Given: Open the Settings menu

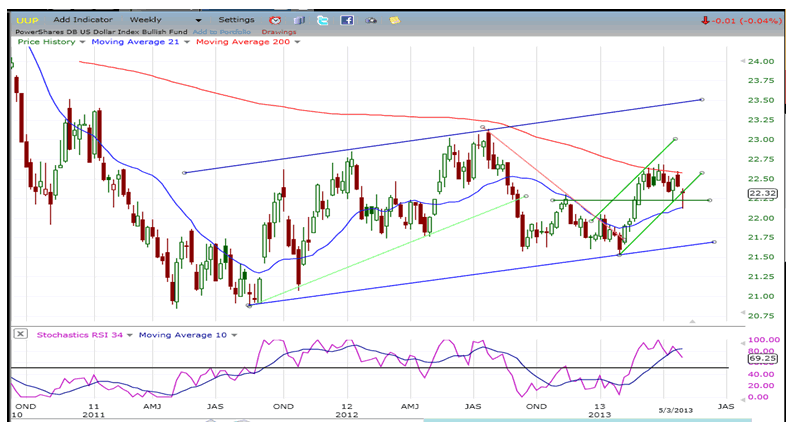Looking at the screenshot, I should pos(237,19).
